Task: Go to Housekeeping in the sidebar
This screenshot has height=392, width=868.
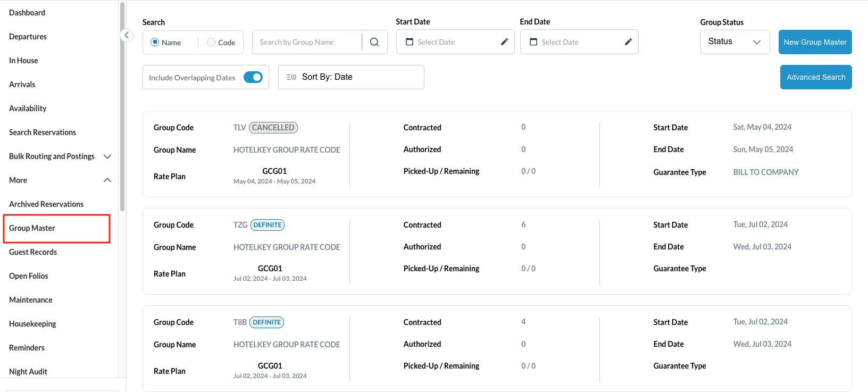Action: click(32, 324)
